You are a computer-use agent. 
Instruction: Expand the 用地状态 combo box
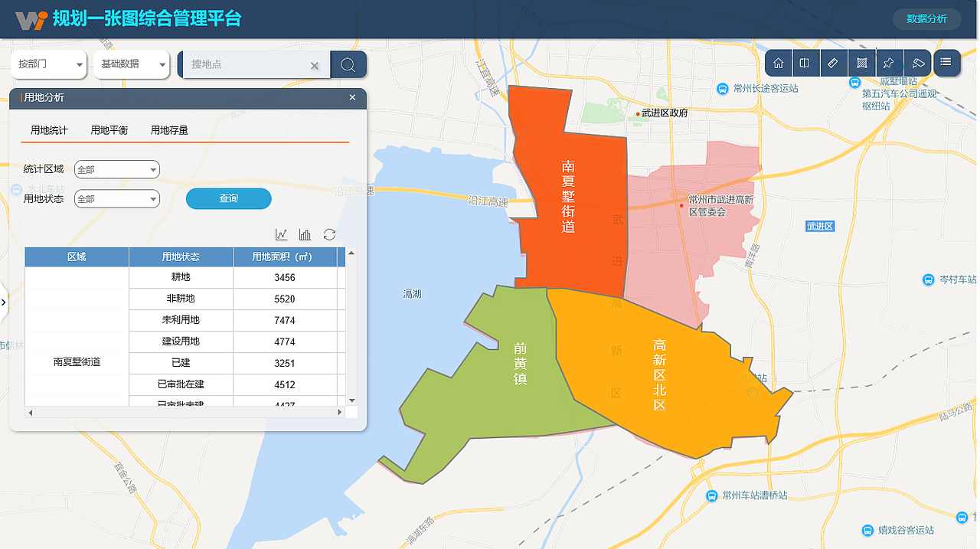117,198
